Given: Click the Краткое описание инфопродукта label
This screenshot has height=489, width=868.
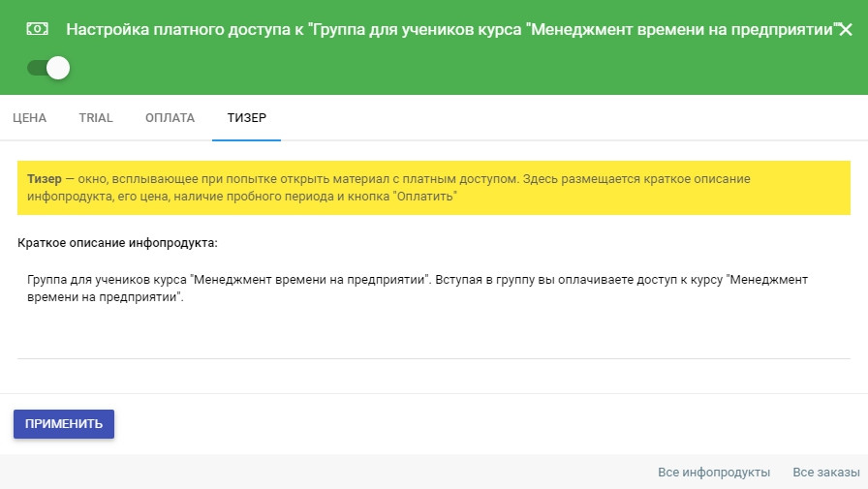Looking at the screenshot, I should pyautogui.click(x=116, y=242).
